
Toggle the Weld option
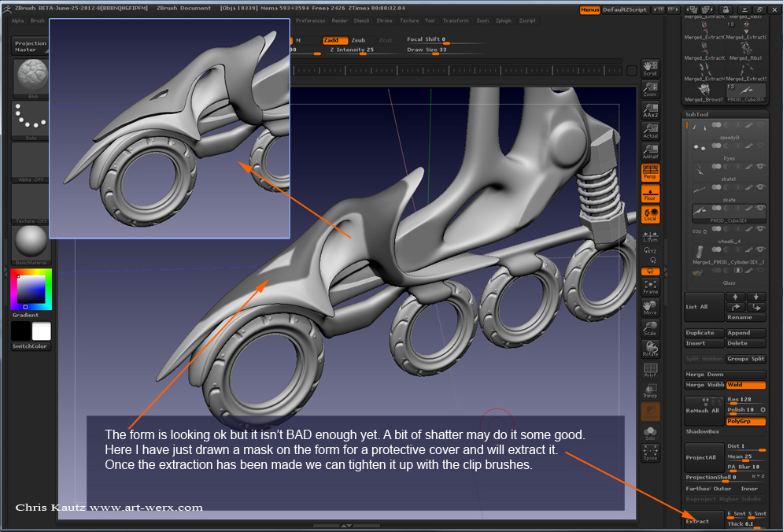(x=745, y=385)
